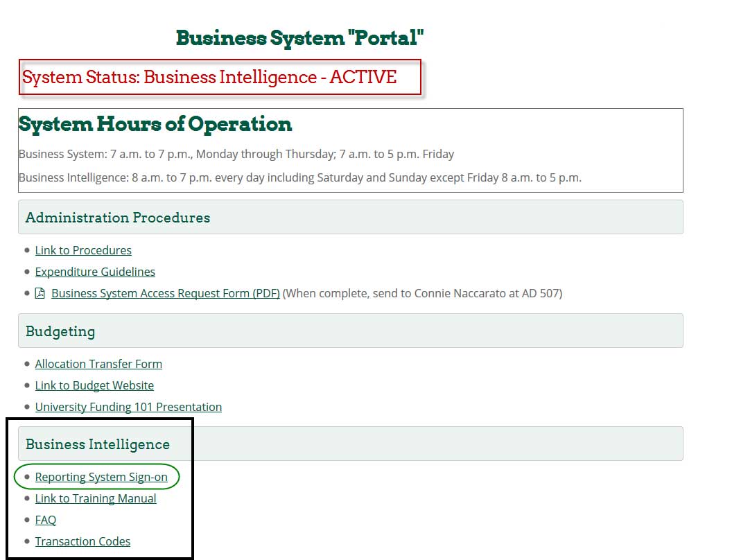The image size is (732, 560).
Task: Click the Administration Procedures section header
Action: (x=118, y=218)
